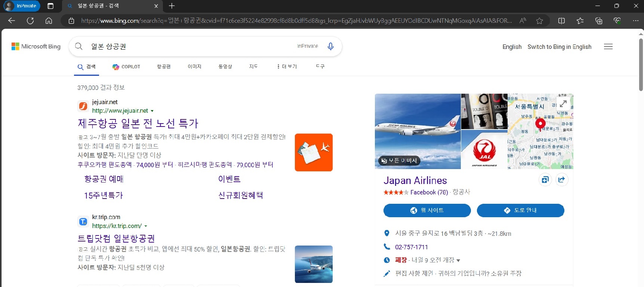
Task: Switch to the 이미지 tab
Action: (x=194, y=66)
